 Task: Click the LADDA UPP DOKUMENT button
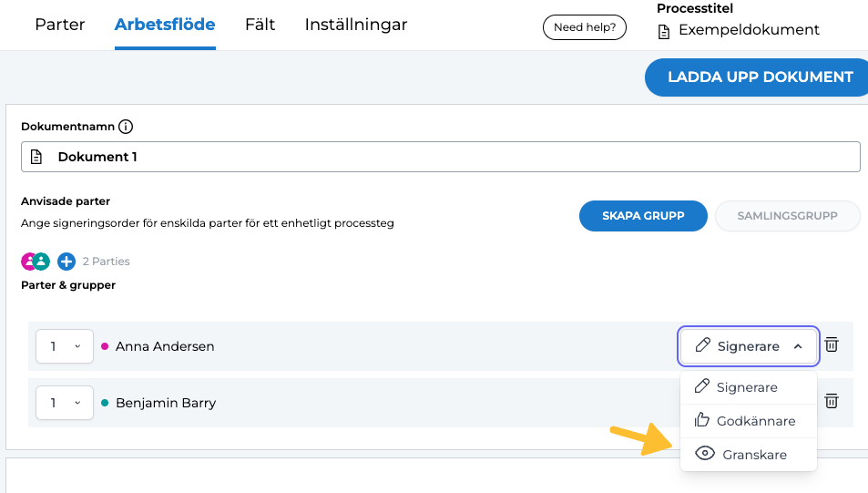[x=760, y=77]
